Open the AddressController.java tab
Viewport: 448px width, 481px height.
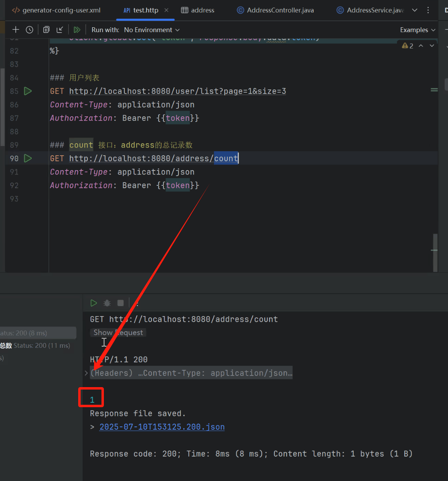276,10
